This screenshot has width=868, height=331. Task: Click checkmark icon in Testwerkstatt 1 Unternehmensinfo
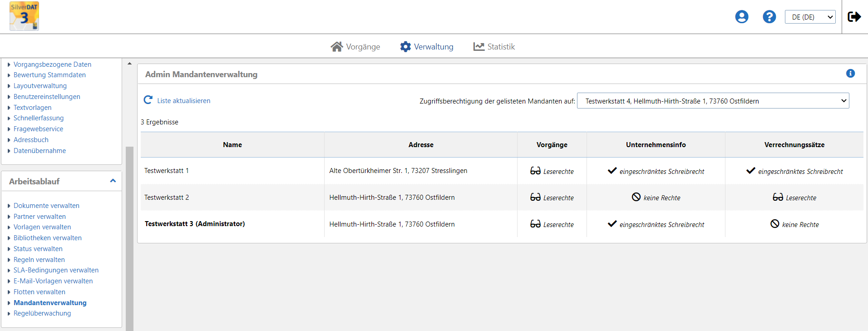point(612,171)
